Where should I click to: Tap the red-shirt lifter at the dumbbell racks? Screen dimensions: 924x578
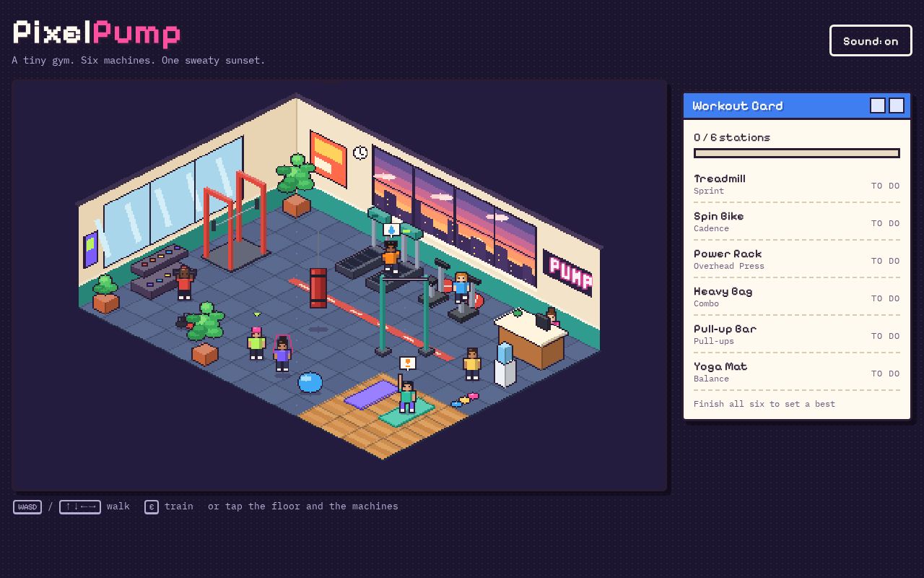[184, 282]
